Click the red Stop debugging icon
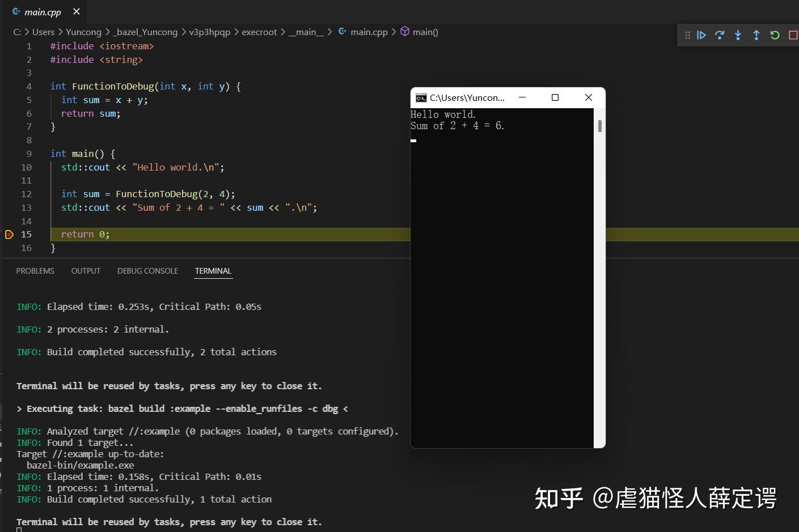Image resolution: width=799 pixels, height=532 pixels. click(793, 35)
